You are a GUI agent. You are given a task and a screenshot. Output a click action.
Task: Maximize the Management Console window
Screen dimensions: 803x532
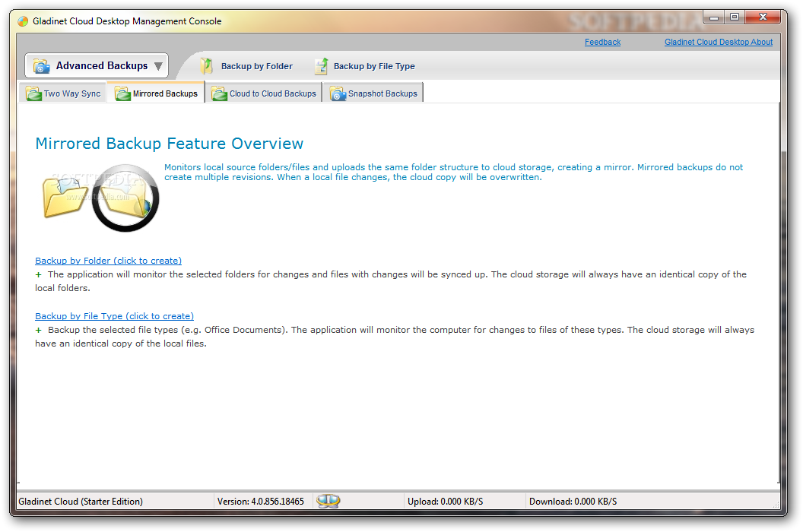(x=735, y=17)
